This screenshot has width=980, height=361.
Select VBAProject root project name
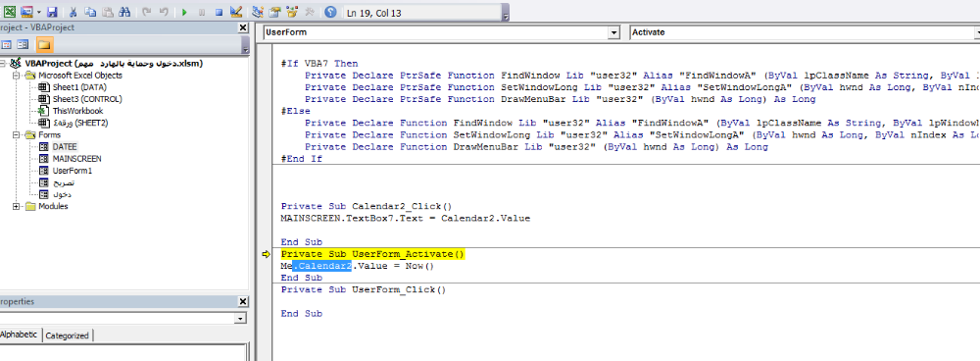coord(114,63)
